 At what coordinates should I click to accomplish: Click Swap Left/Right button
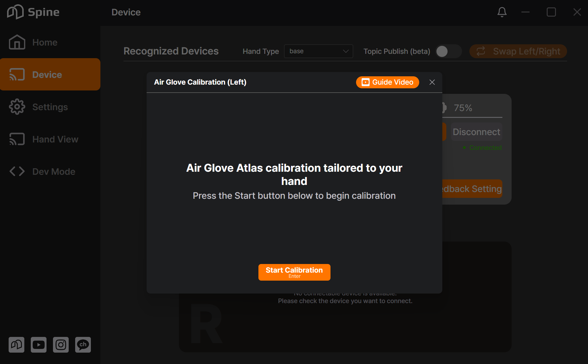[x=518, y=51]
